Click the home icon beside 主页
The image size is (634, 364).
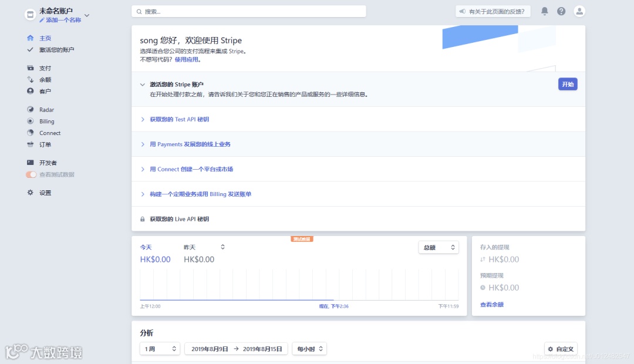point(31,38)
